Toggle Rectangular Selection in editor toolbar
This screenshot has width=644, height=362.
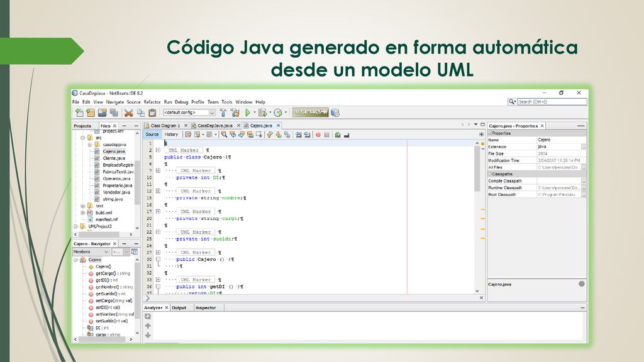[x=258, y=134]
